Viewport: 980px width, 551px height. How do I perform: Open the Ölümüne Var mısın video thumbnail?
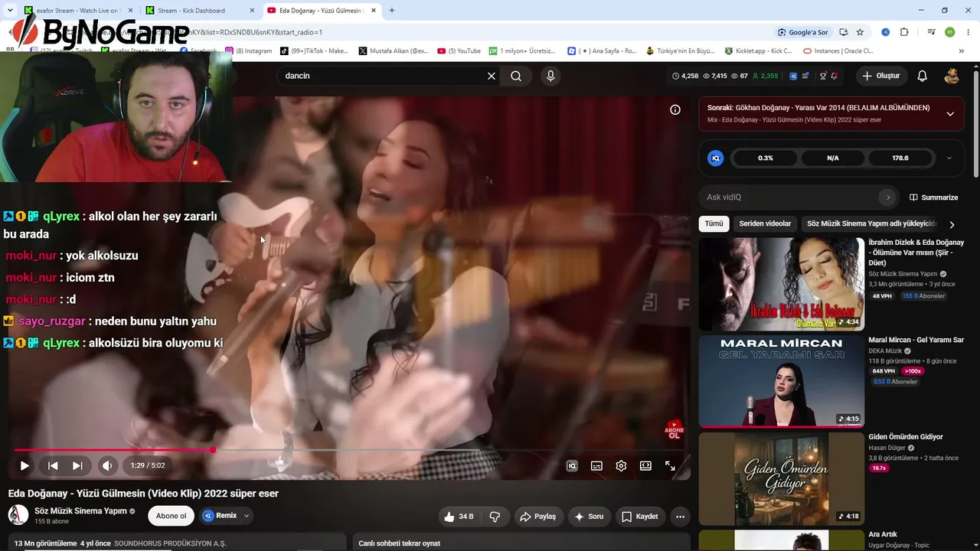(x=782, y=284)
